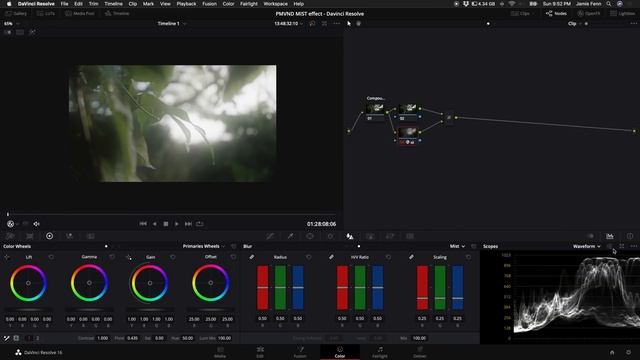
Task: Toggle the Timeline panel button
Action: tap(117, 13)
